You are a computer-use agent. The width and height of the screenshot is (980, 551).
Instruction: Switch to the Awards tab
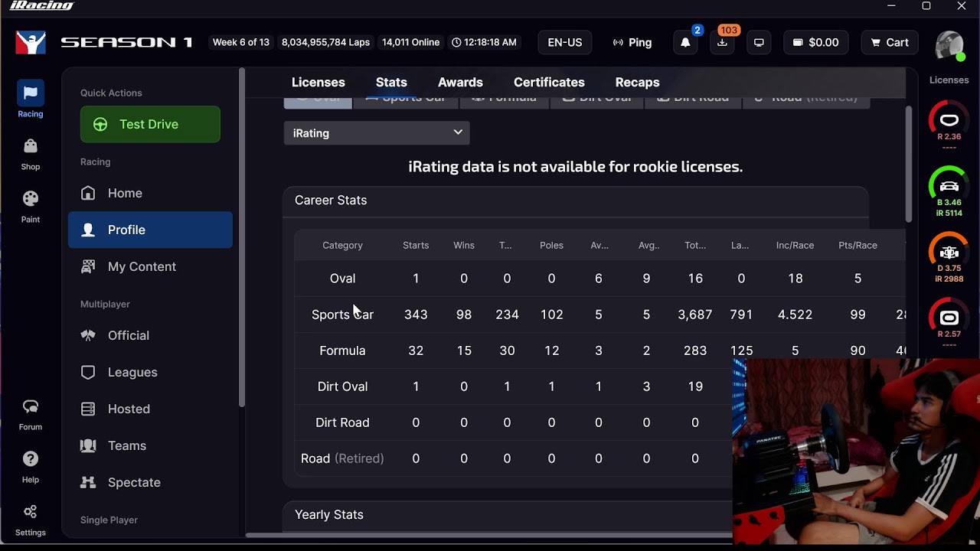coord(460,83)
